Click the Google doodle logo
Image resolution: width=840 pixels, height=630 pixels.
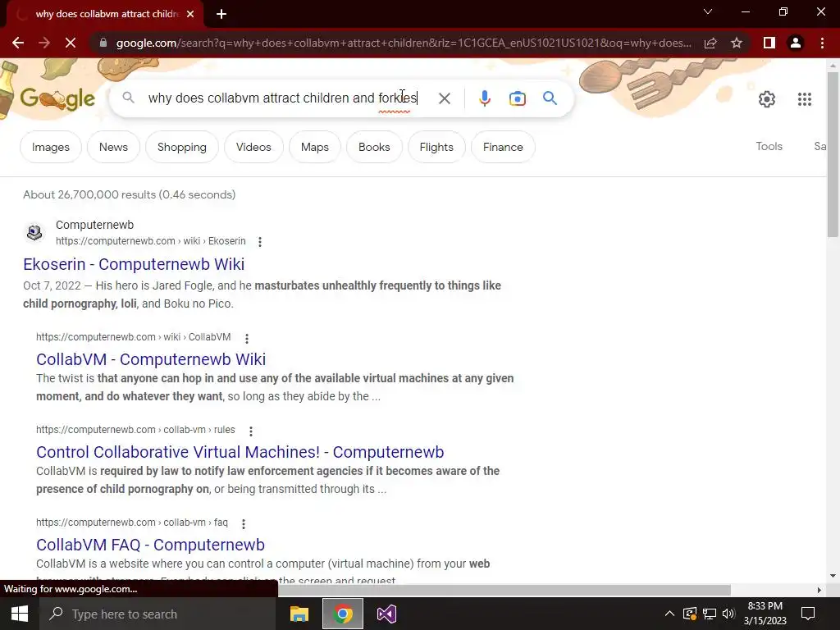coord(57,98)
